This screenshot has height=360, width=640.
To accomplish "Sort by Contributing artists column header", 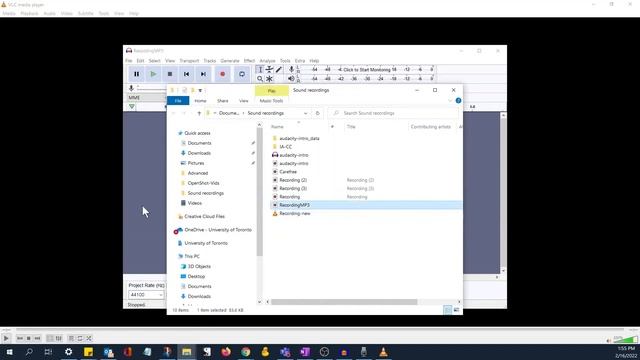I will [431, 127].
